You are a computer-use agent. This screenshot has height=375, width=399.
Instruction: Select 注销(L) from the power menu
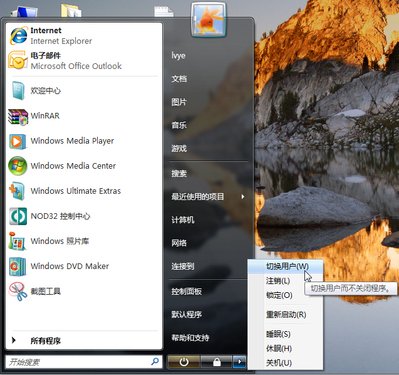286,281
